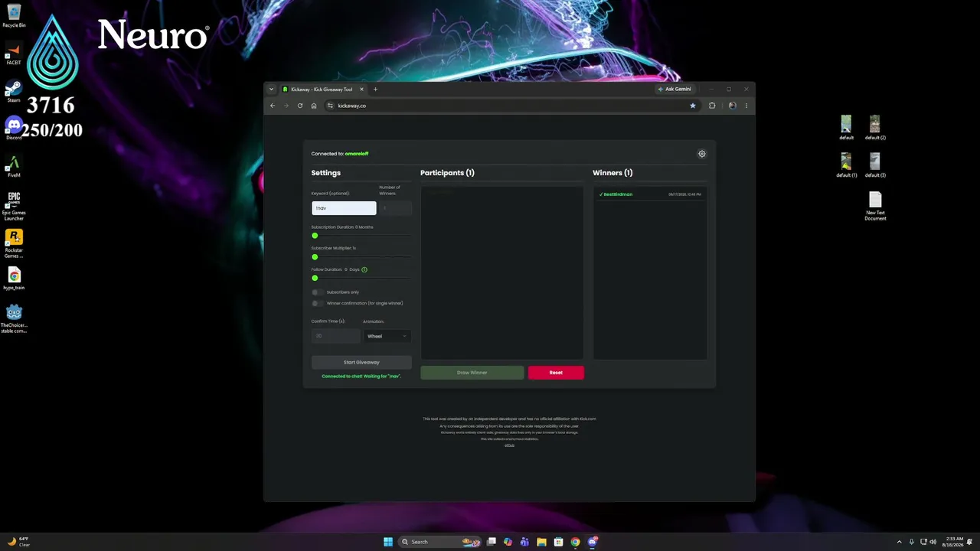Open a new Chrome tab
980x551 pixels.
pyautogui.click(x=375, y=90)
